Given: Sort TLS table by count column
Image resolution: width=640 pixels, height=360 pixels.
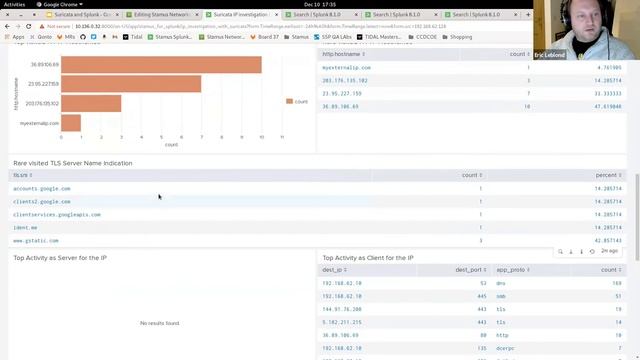Looking at the screenshot, I should point(472,175).
